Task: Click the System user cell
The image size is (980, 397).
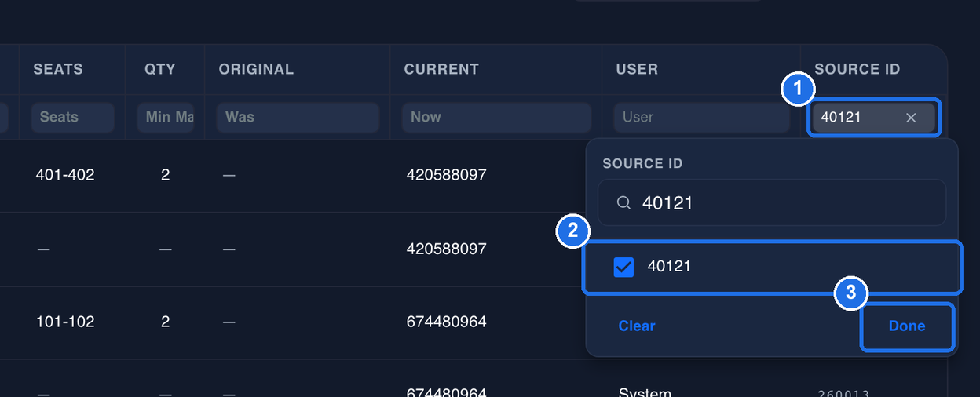Action: [645, 392]
